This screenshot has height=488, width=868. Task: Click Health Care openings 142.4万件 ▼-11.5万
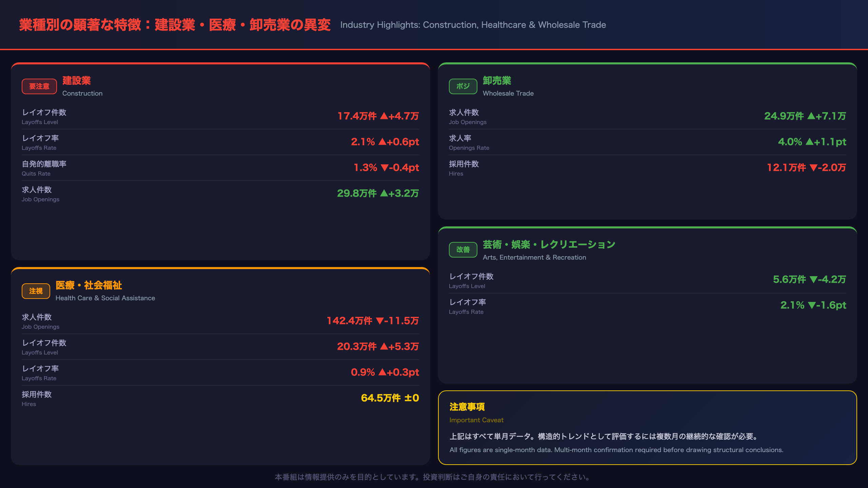[373, 321]
